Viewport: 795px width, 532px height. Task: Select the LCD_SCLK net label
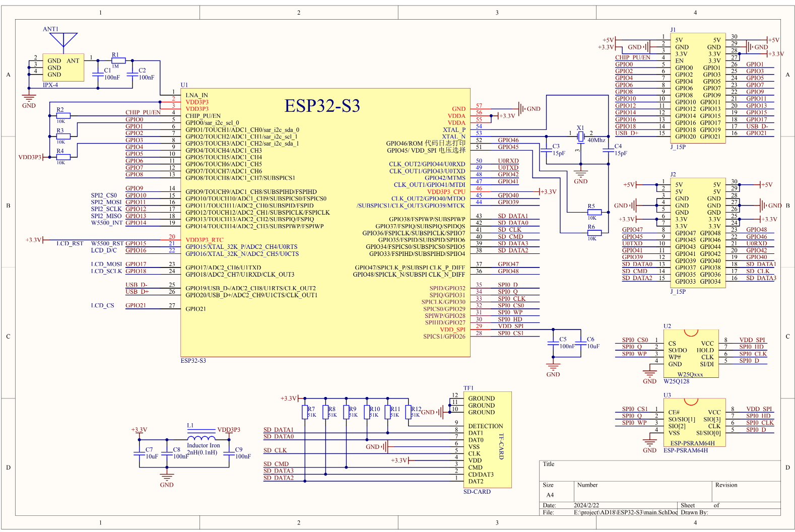(x=106, y=271)
